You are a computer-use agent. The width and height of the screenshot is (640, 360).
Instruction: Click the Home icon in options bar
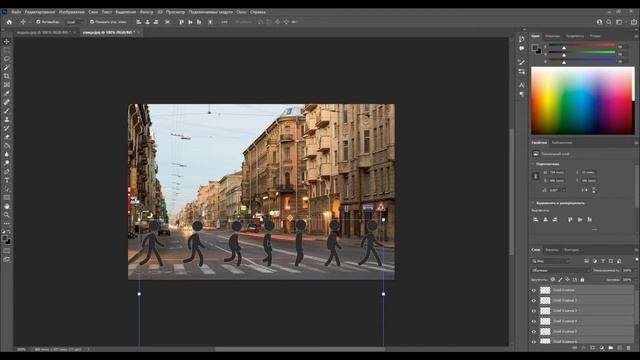pyautogui.click(x=9, y=22)
